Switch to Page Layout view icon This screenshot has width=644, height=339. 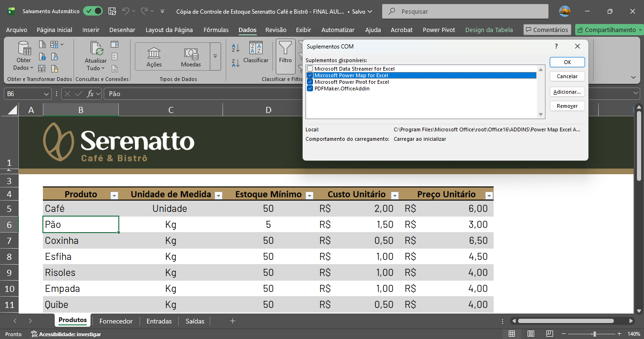(531, 334)
